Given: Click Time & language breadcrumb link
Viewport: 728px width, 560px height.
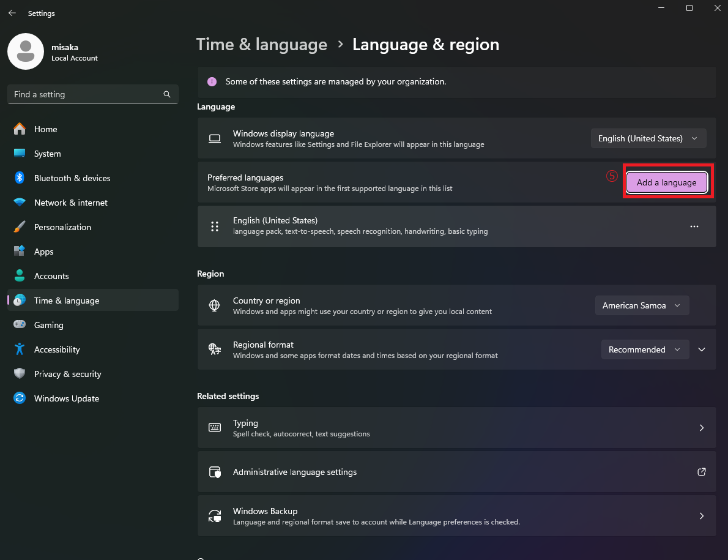Looking at the screenshot, I should [261, 45].
